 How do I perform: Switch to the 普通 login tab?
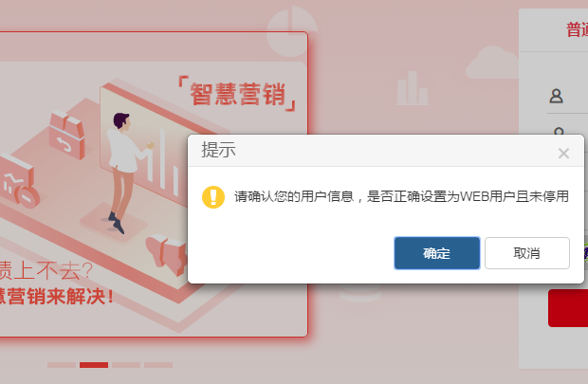coord(577,30)
